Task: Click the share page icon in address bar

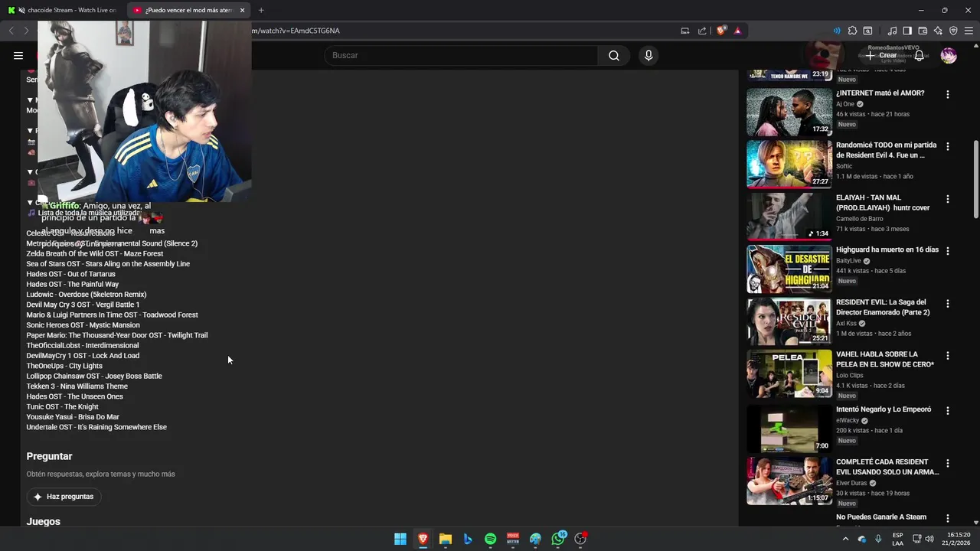Action: pos(702,31)
